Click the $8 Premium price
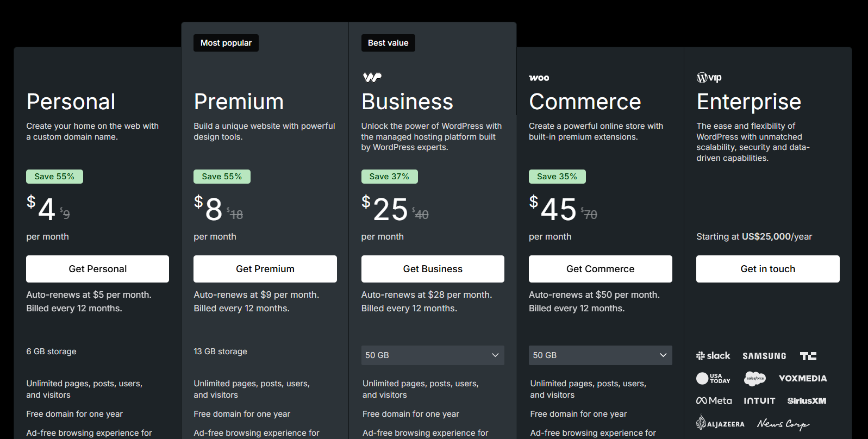 (x=209, y=209)
